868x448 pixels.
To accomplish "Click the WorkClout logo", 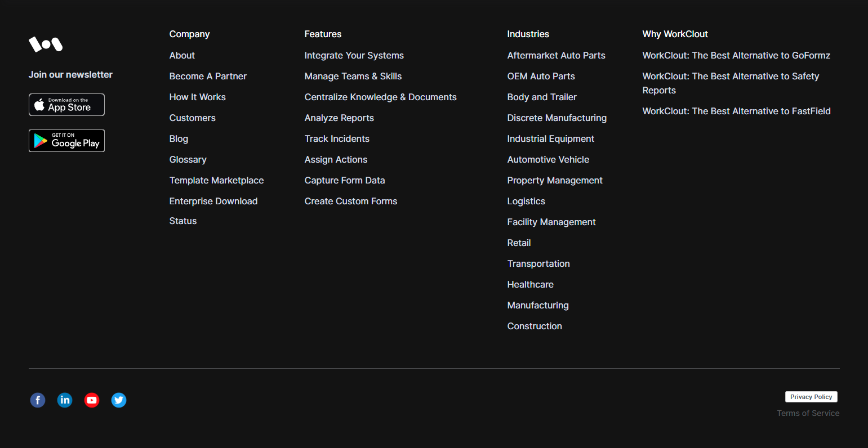I will [46, 44].
